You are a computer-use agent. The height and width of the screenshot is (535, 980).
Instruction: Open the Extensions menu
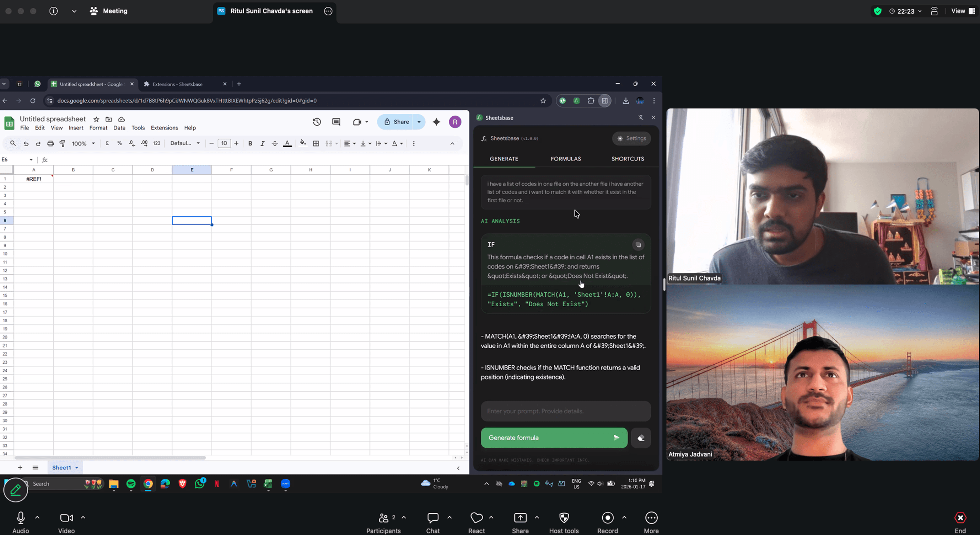tap(164, 128)
